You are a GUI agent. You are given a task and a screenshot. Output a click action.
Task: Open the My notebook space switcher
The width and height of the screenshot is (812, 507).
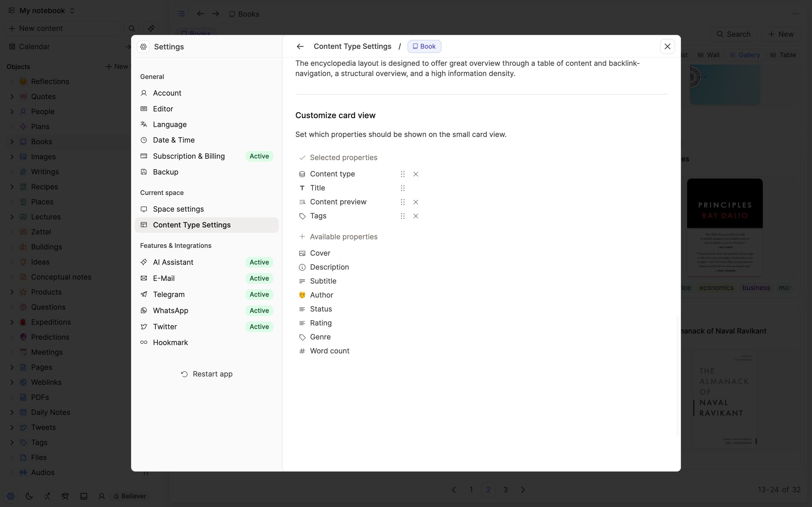[x=40, y=10]
